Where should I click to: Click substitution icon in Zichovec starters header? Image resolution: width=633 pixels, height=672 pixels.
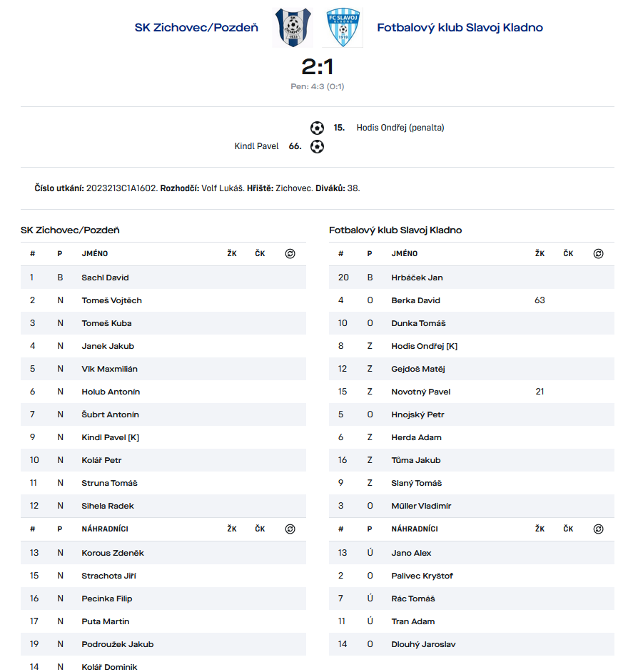pyautogui.click(x=290, y=254)
